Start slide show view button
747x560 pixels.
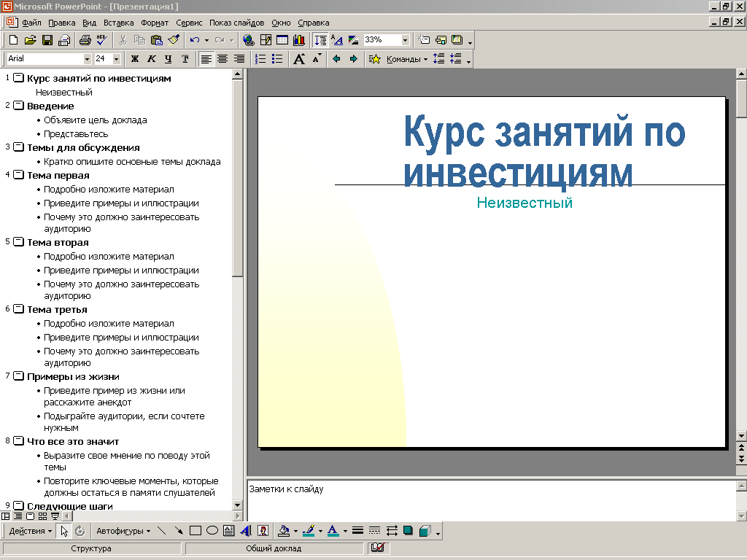pos(55,516)
